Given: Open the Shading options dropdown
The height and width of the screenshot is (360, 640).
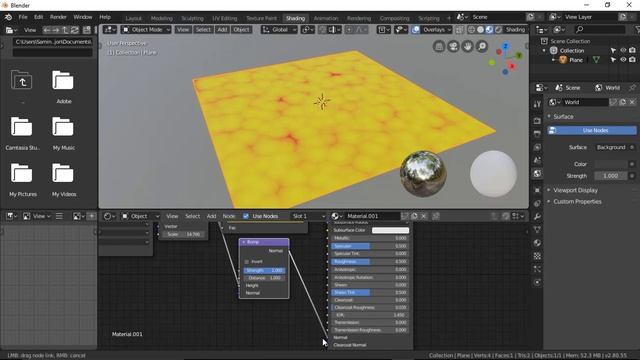Looking at the screenshot, I should (516, 30).
